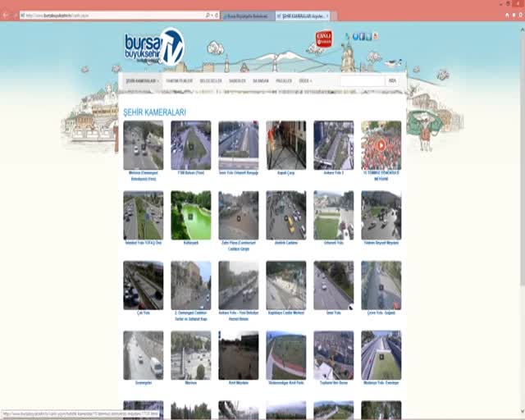
Task: Open the BELGESELLER menu item
Action: [211, 81]
